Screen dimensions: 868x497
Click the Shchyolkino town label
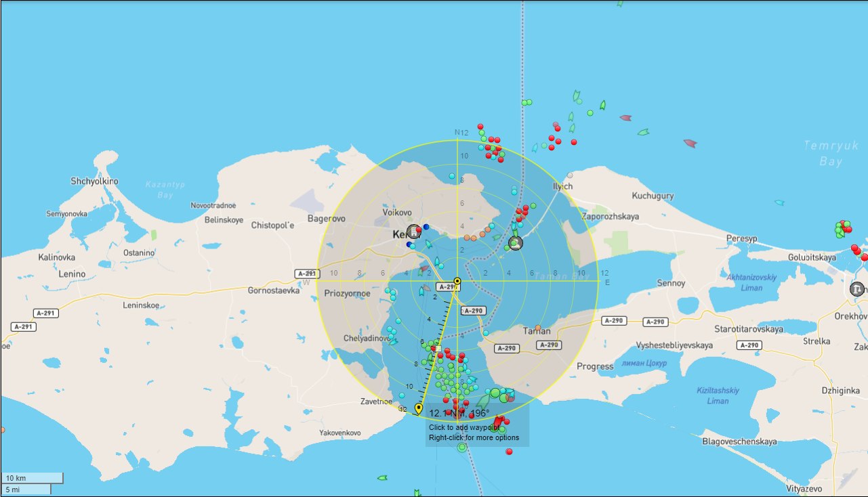pos(94,181)
